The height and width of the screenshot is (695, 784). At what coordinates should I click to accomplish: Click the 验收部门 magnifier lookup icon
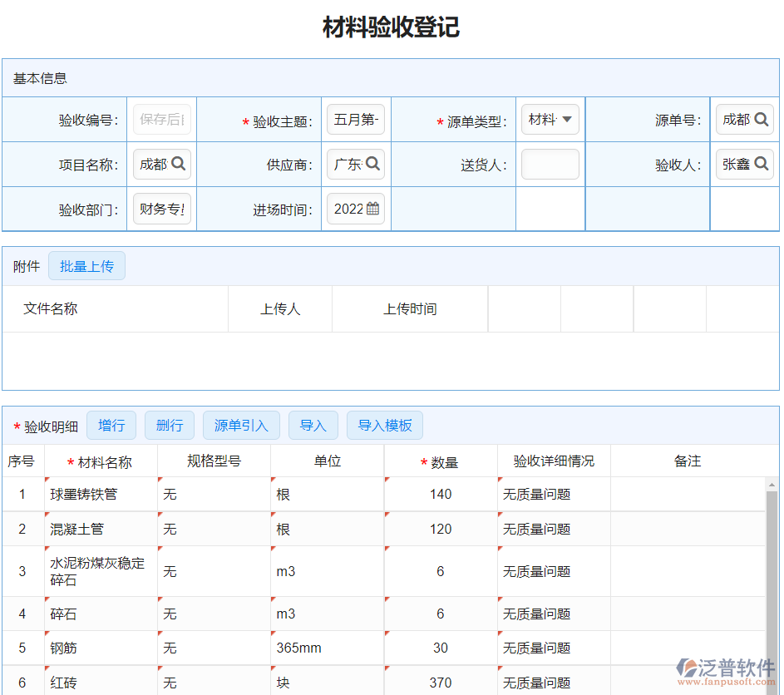click(x=180, y=209)
